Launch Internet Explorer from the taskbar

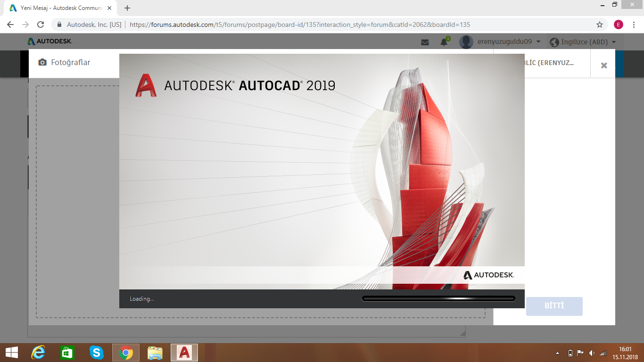38,353
